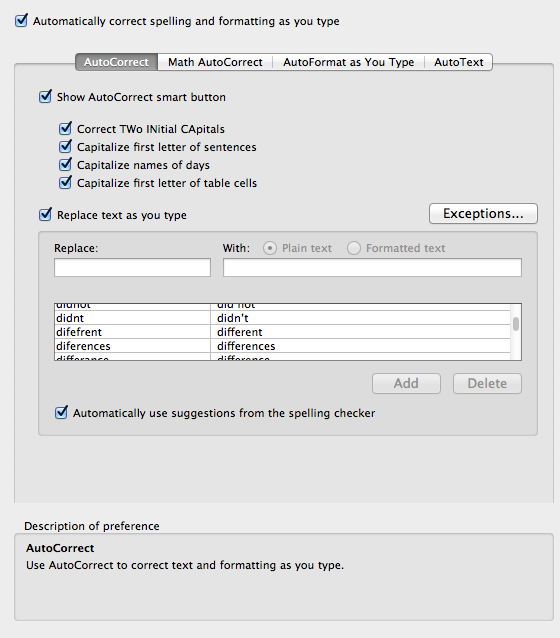Choose the Formatted text radio option

point(354,248)
